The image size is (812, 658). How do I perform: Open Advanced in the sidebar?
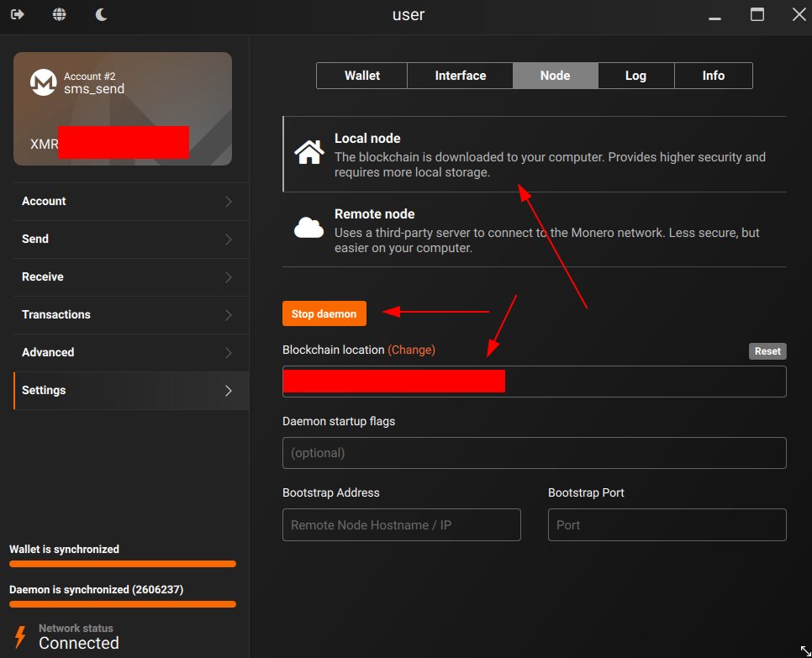[x=131, y=353]
